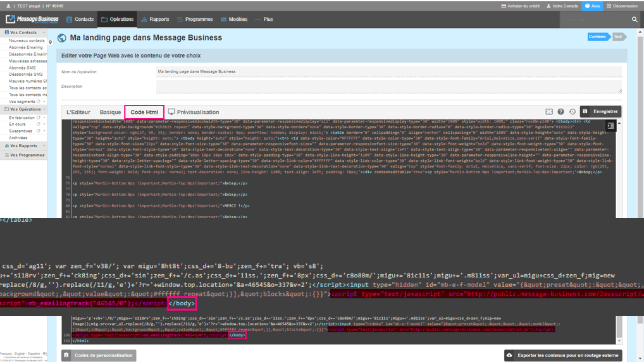Click the code editor scroll-down arrow

pyautogui.click(x=619, y=341)
